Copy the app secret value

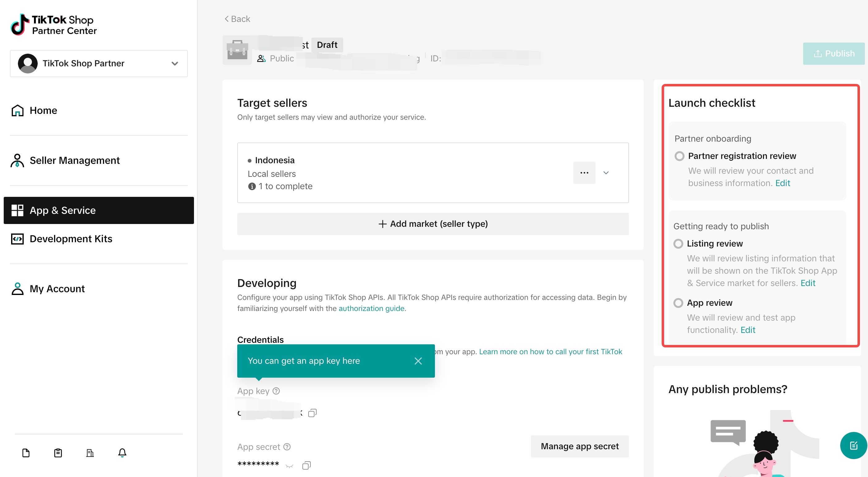click(x=306, y=465)
